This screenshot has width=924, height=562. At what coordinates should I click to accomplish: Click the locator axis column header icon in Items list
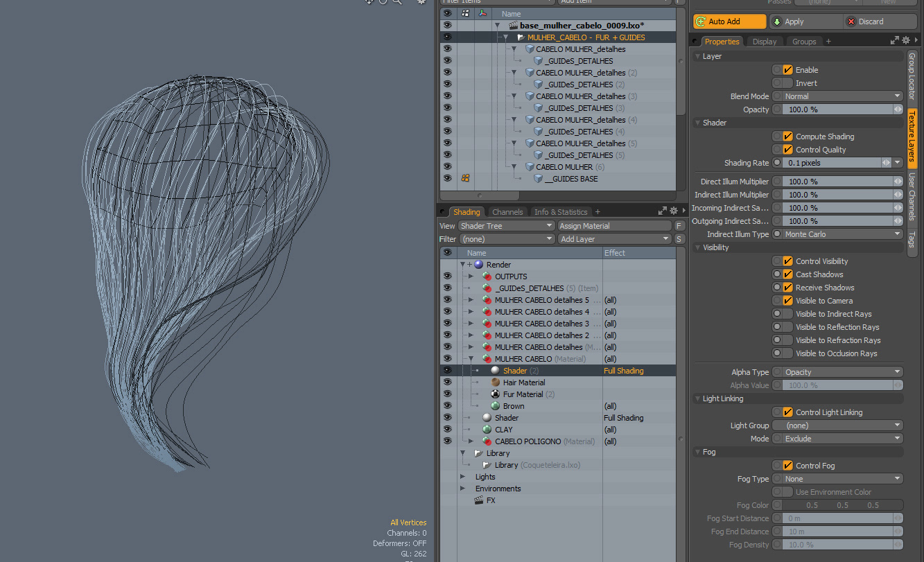(483, 13)
